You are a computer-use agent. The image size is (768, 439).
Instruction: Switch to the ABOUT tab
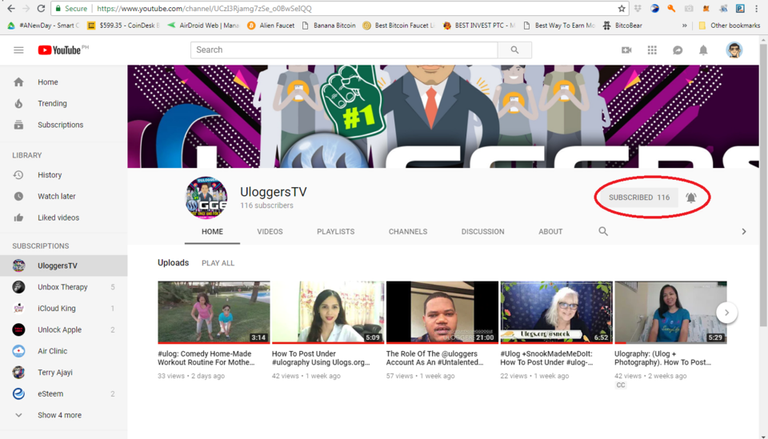[551, 232]
